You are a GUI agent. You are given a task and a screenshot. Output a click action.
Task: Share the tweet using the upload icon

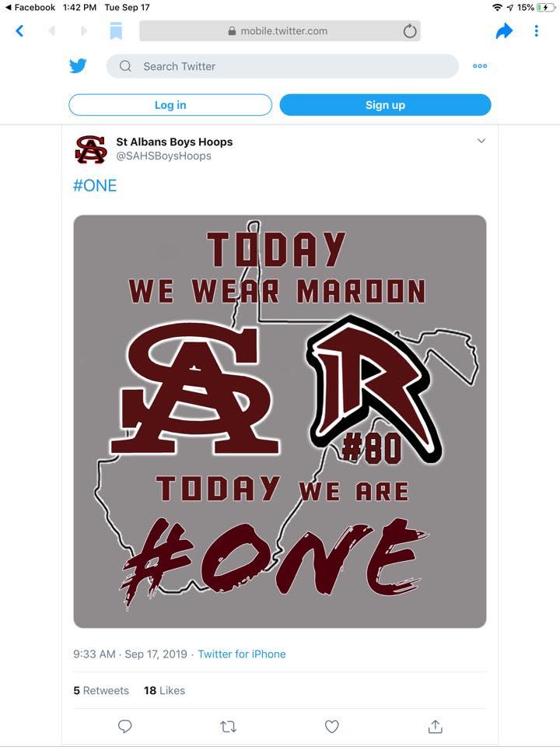pyautogui.click(x=435, y=726)
